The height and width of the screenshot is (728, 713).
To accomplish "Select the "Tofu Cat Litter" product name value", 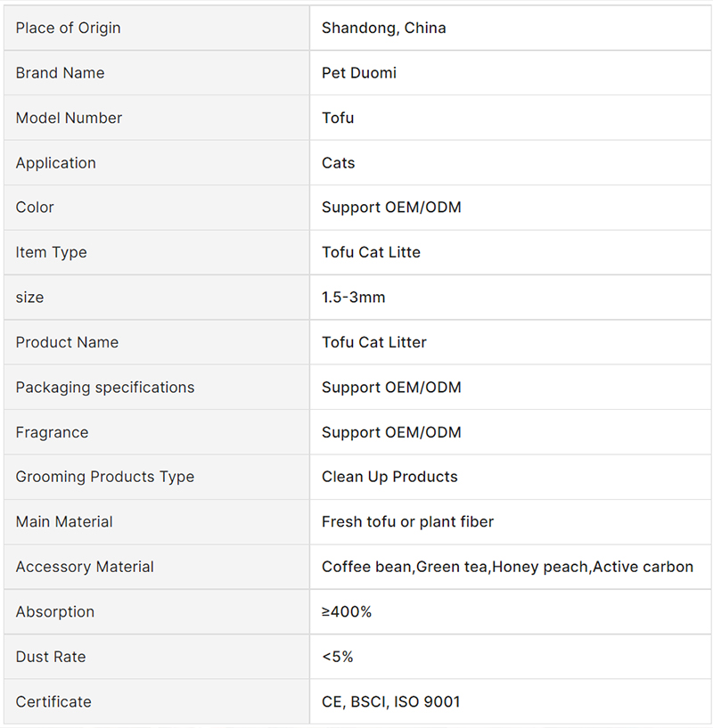I will (373, 342).
